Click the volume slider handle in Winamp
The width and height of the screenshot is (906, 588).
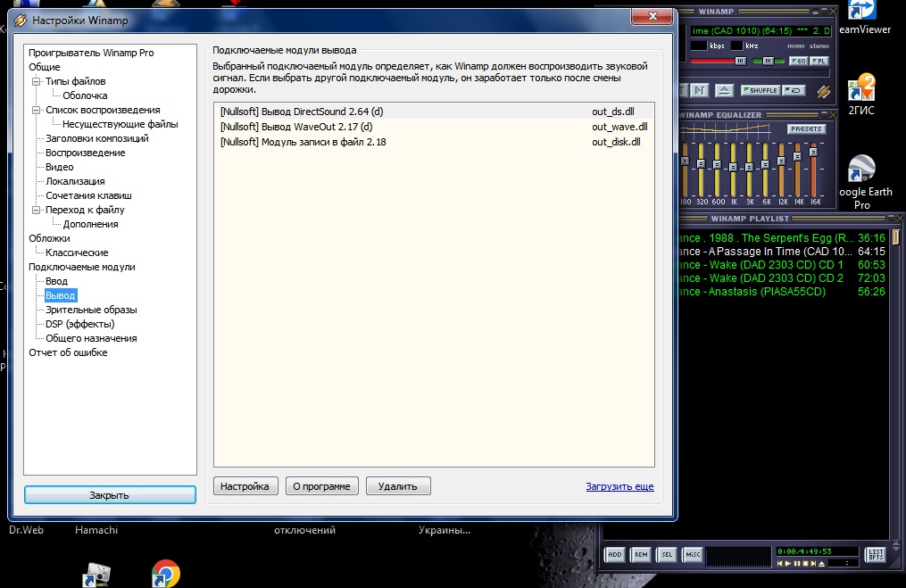tap(741, 61)
